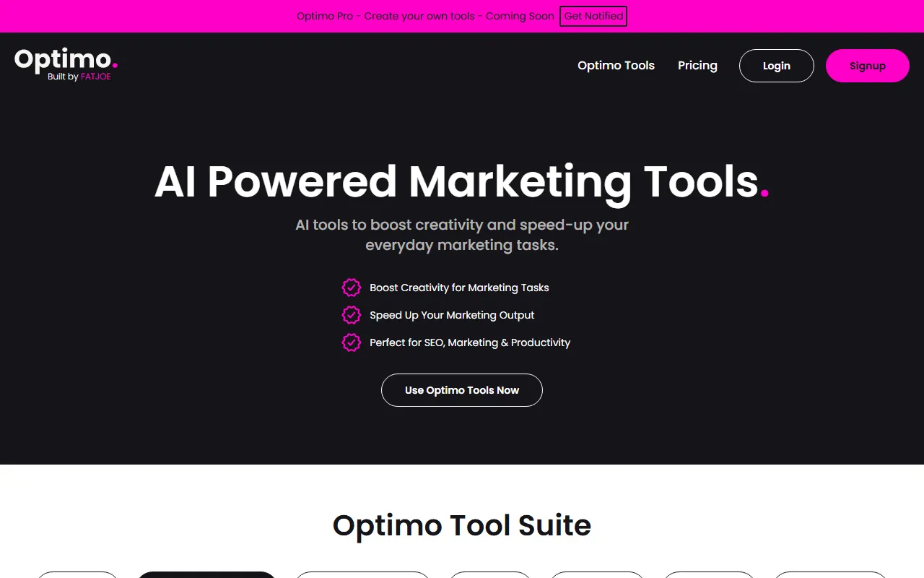This screenshot has height=578, width=924.
Task: Click the pink period ending the headline
Action: coord(764,194)
